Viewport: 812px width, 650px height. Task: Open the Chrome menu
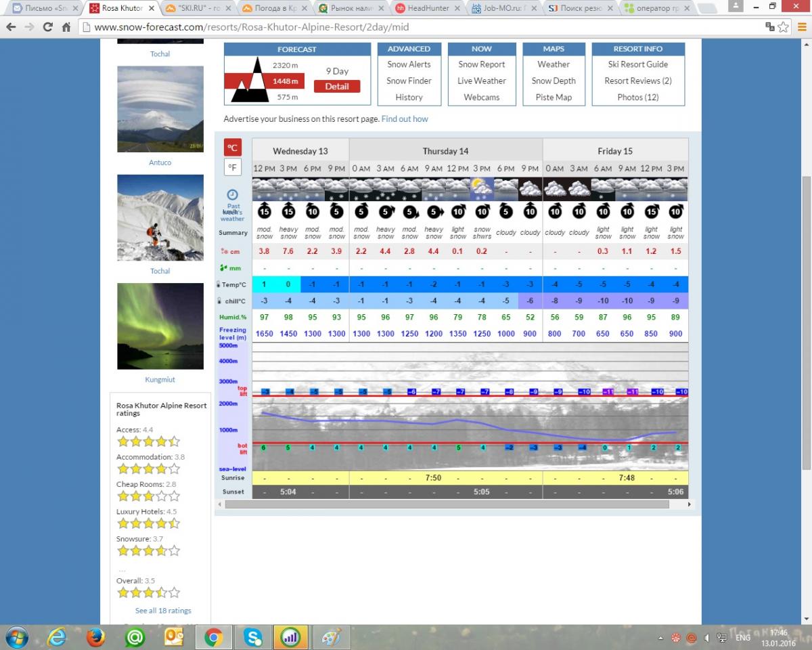[802, 27]
